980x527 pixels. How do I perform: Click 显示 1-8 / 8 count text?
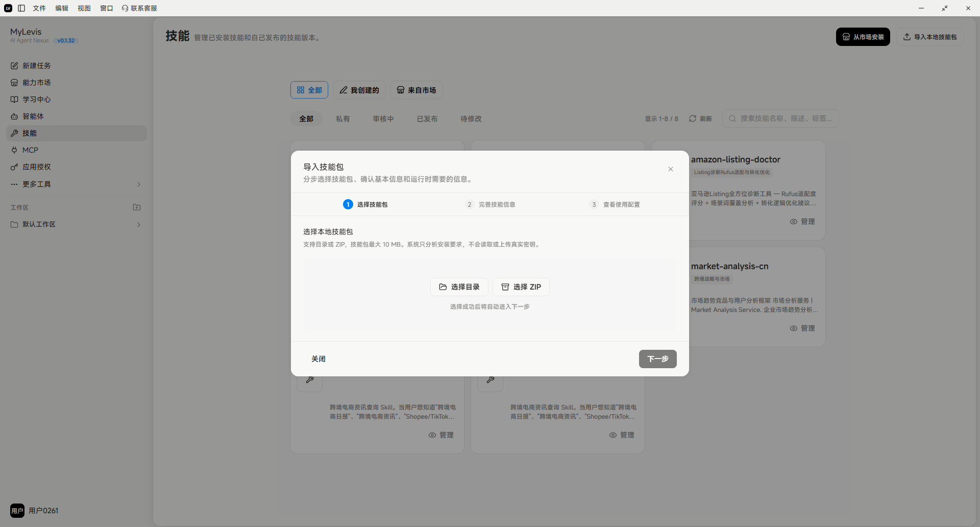[x=661, y=119]
